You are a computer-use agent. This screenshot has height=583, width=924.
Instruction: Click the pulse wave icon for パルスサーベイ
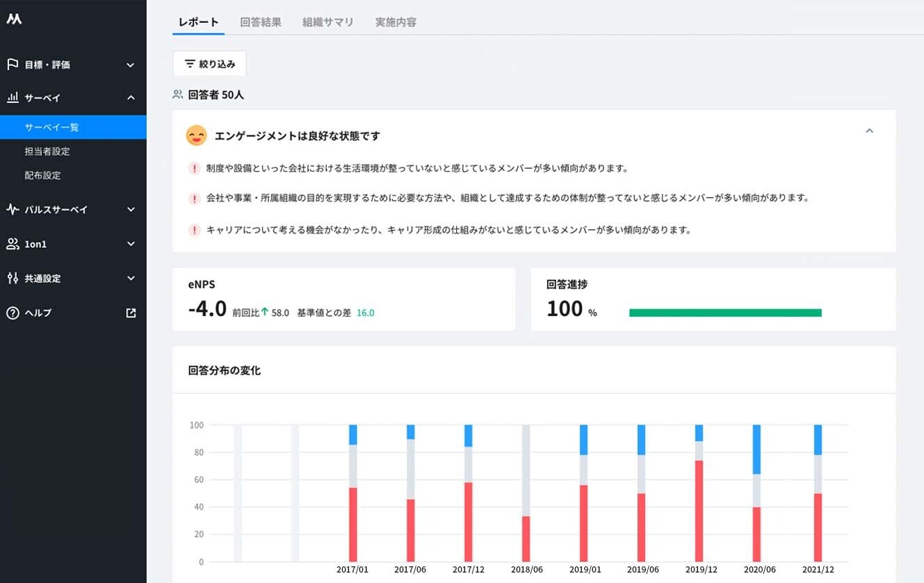pos(13,209)
